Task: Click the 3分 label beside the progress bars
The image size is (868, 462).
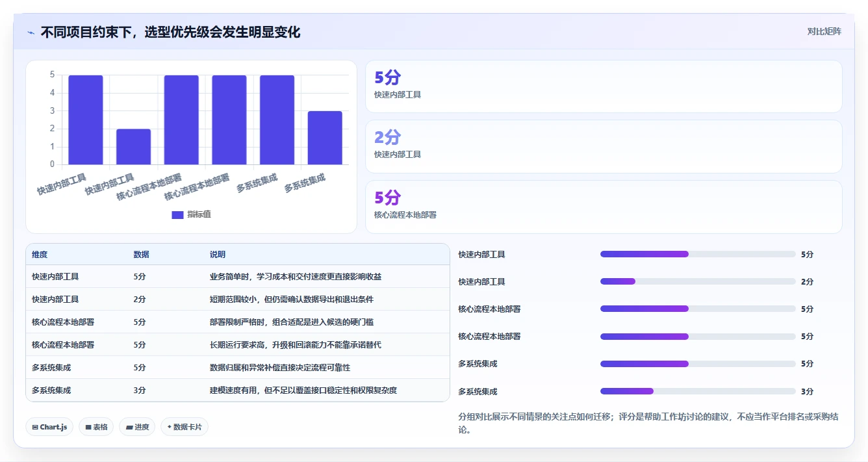Action: [x=807, y=392]
